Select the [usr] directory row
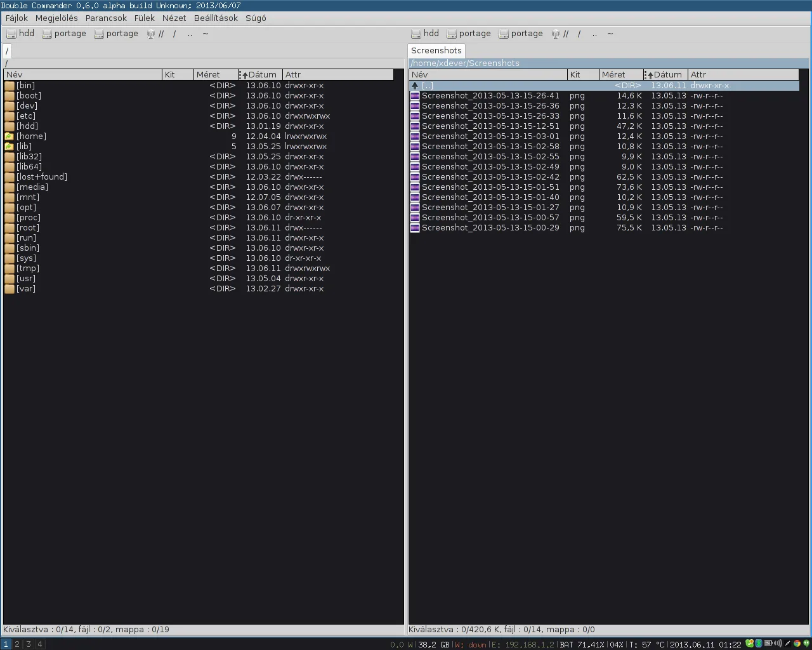This screenshot has width=812, height=650. point(199,279)
